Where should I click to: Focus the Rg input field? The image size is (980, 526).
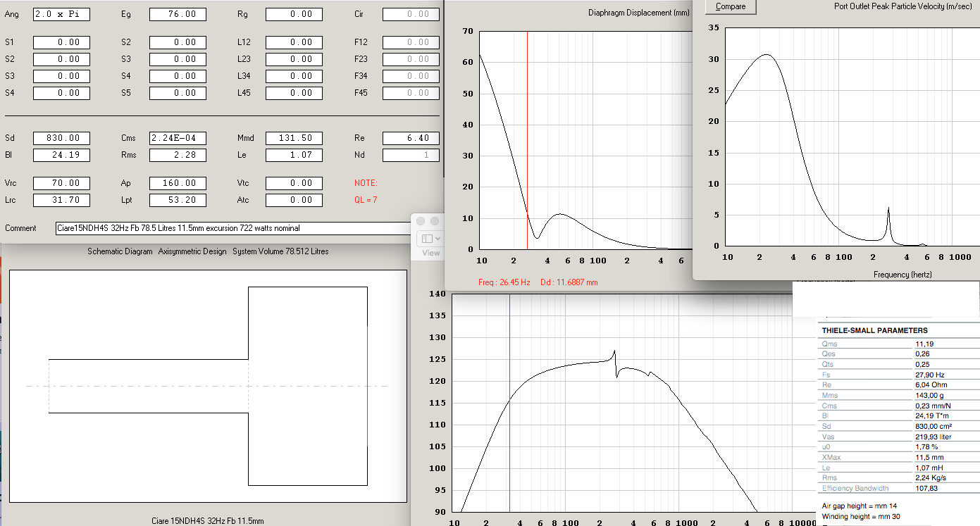pos(294,14)
